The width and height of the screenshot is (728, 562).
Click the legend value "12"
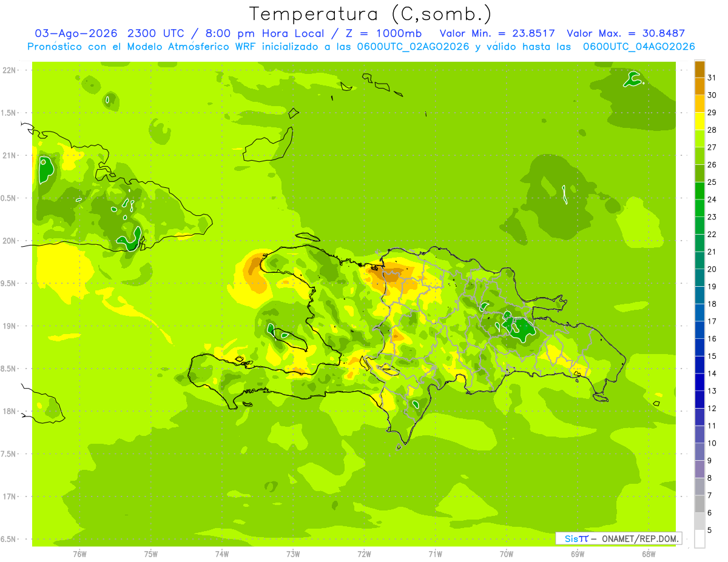tap(712, 408)
